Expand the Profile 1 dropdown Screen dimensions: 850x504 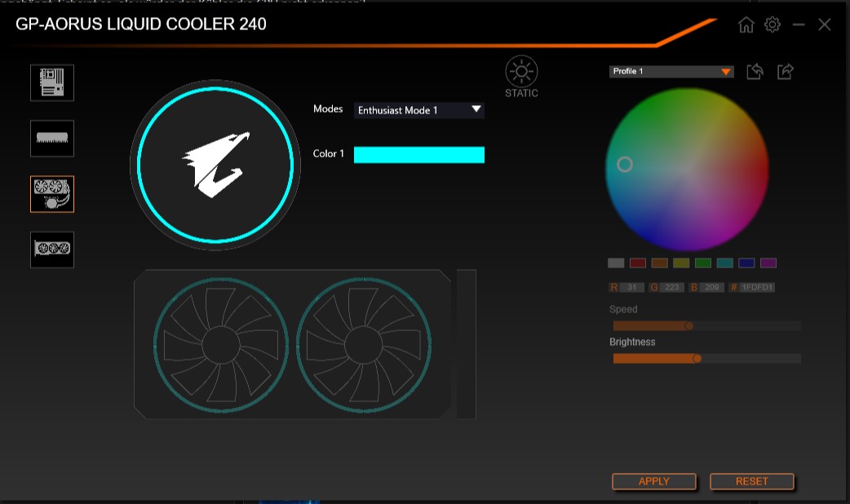[671, 72]
